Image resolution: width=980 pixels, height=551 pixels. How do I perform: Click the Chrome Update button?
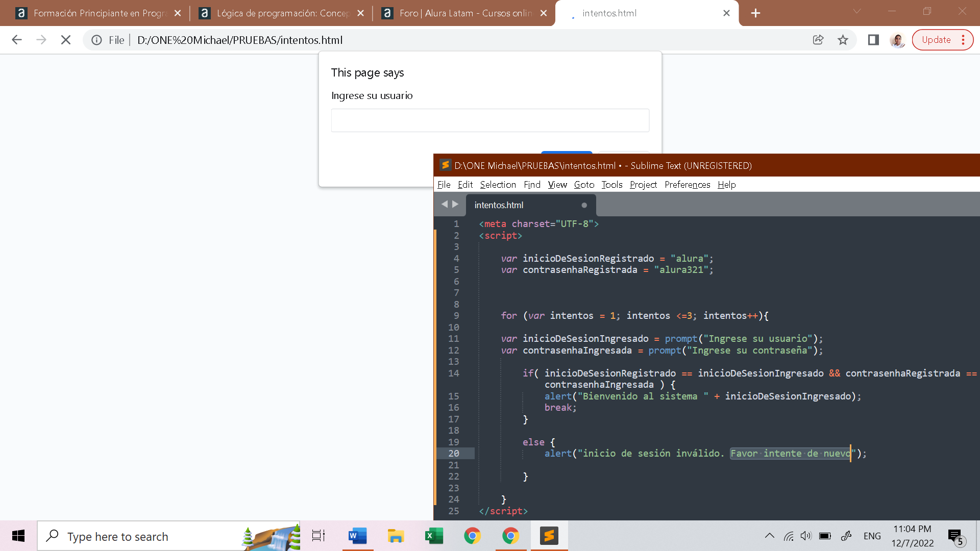coord(936,40)
